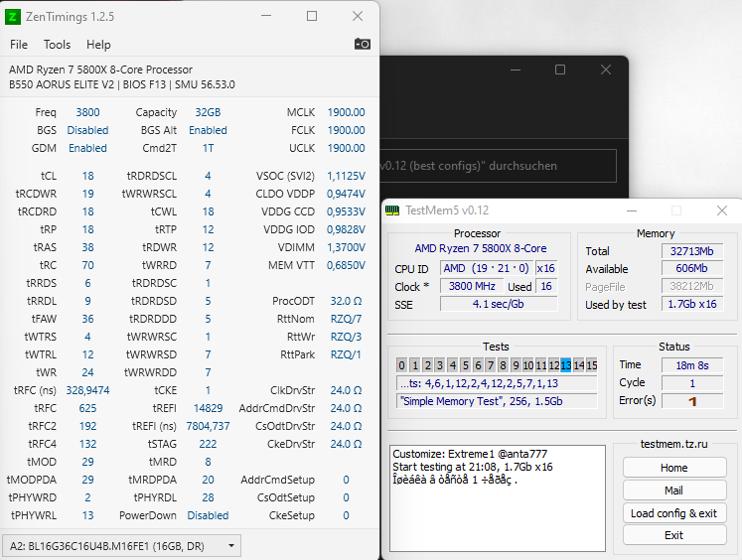This screenshot has height=560, width=742.
Task: Click the ProcODT value 32.0 Ω
Action: tap(346, 301)
